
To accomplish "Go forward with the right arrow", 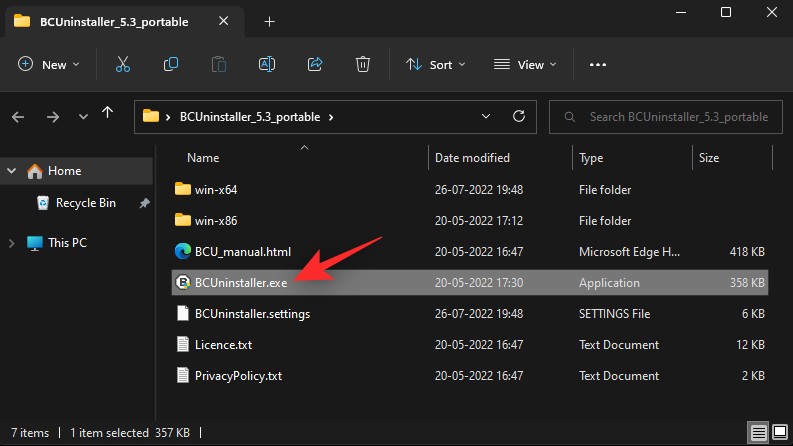I will 53,117.
